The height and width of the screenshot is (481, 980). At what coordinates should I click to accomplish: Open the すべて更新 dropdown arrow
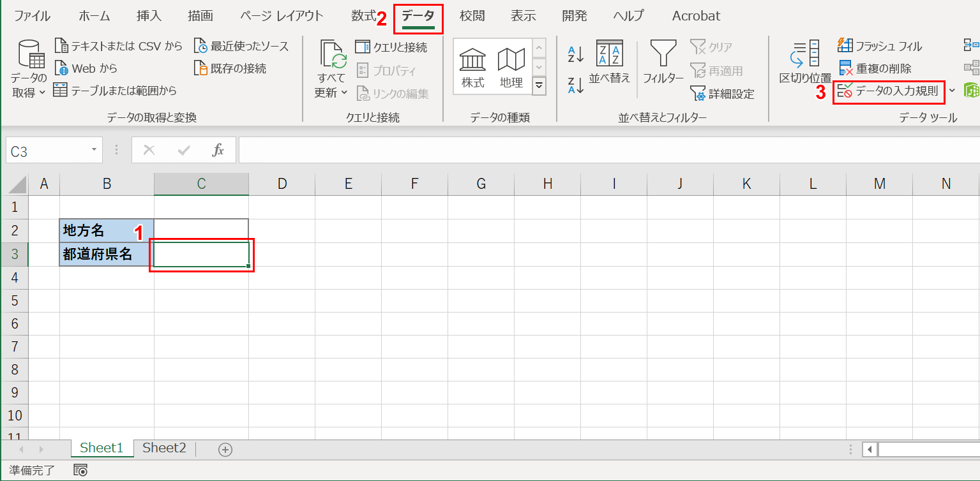coord(345,92)
